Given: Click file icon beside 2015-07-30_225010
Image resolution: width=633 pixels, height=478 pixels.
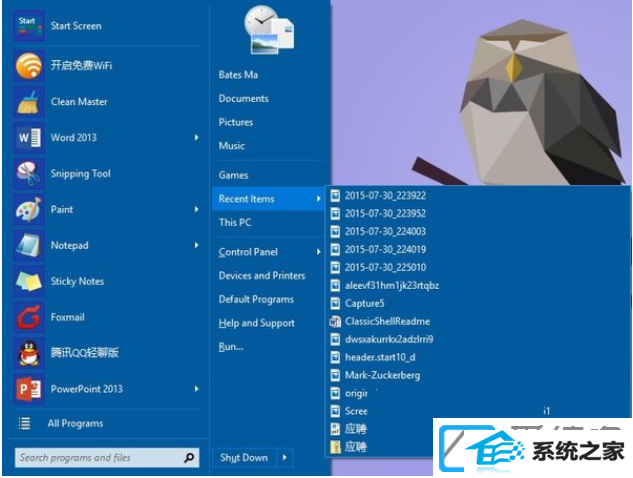Looking at the screenshot, I should pos(335,267).
